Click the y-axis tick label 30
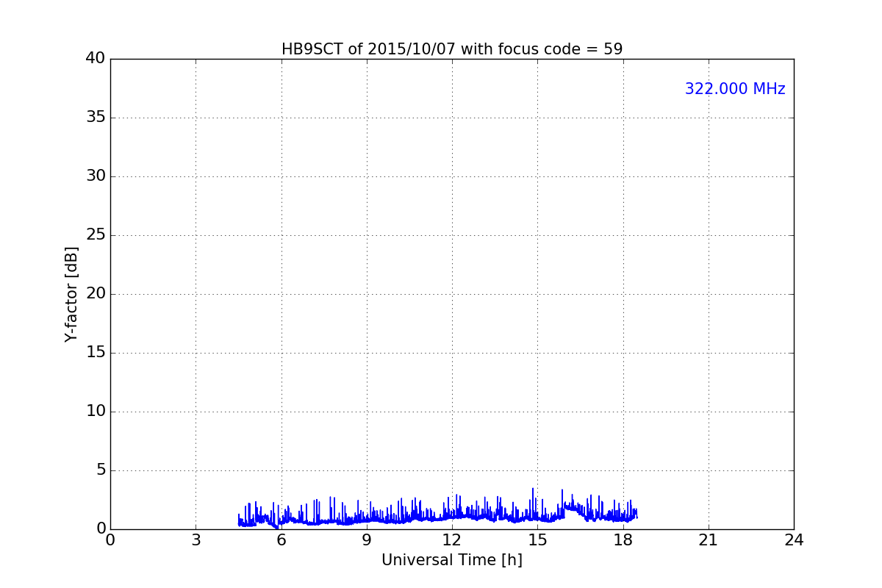Screen dimensions: 882x588 96,176
